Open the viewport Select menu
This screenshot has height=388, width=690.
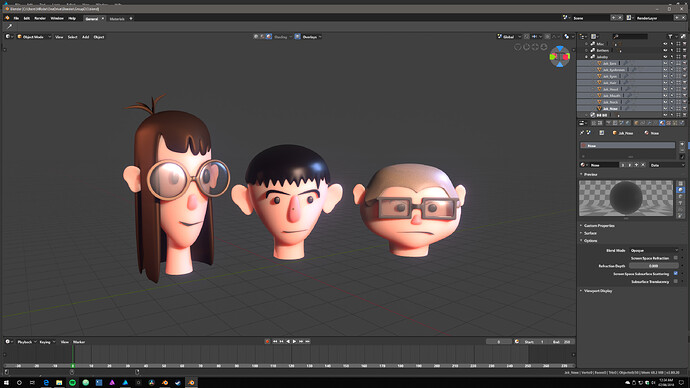click(x=72, y=37)
